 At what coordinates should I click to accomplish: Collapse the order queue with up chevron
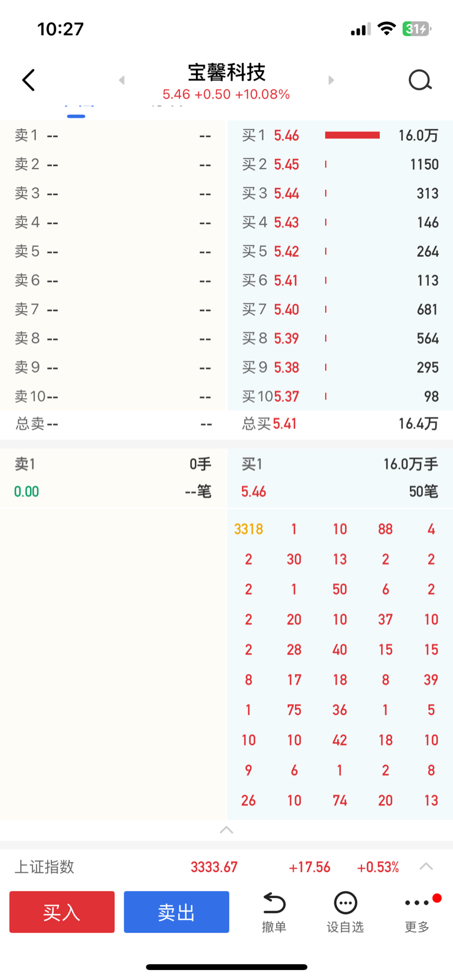pyautogui.click(x=226, y=830)
